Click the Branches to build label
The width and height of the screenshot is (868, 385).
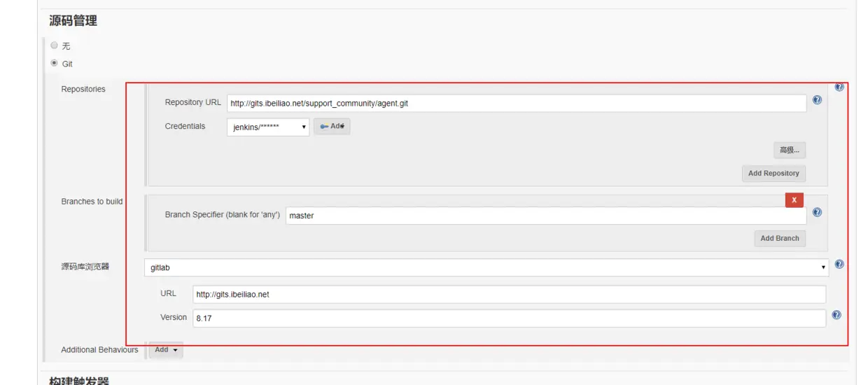[x=92, y=202]
